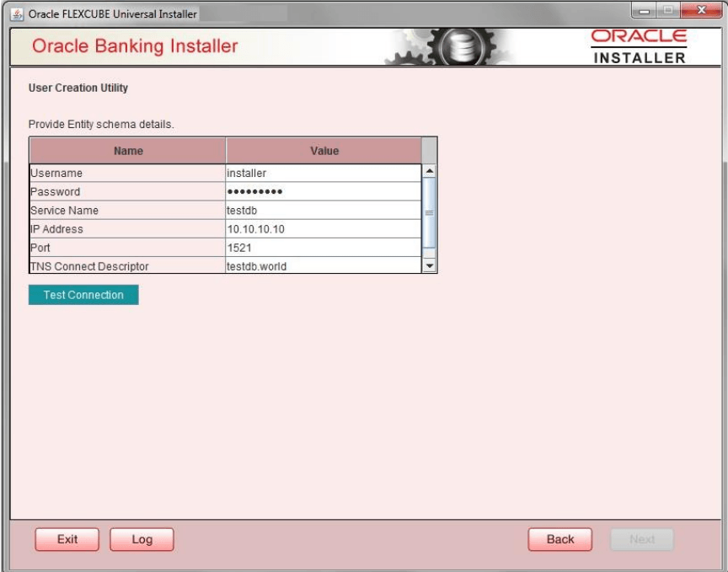Click the Test Connection button

[83, 295]
